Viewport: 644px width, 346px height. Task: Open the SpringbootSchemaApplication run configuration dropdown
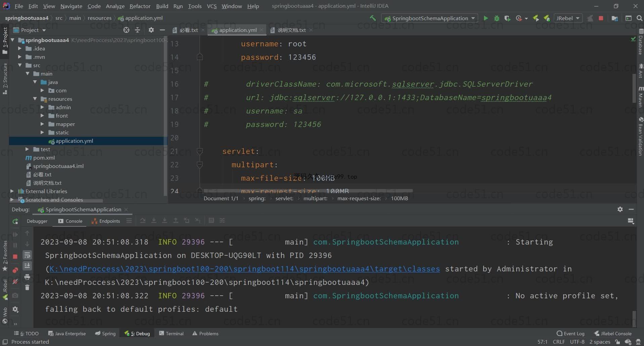pyautogui.click(x=430, y=18)
